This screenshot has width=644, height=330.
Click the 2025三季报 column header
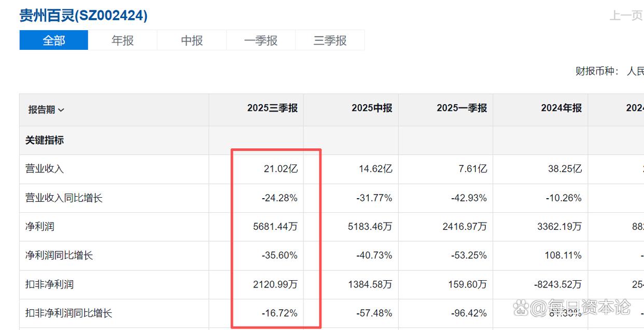pyautogui.click(x=272, y=108)
